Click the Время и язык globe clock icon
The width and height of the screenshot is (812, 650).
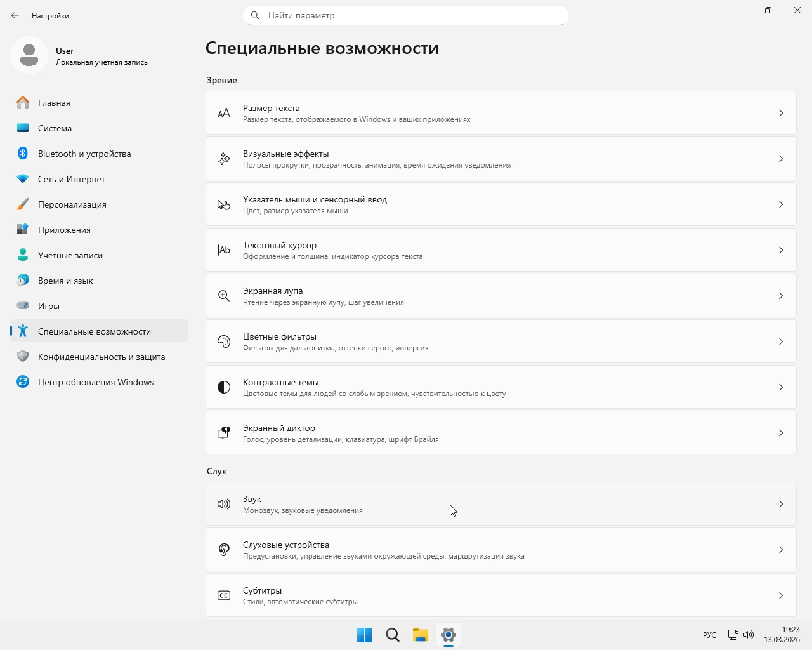tap(23, 281)
